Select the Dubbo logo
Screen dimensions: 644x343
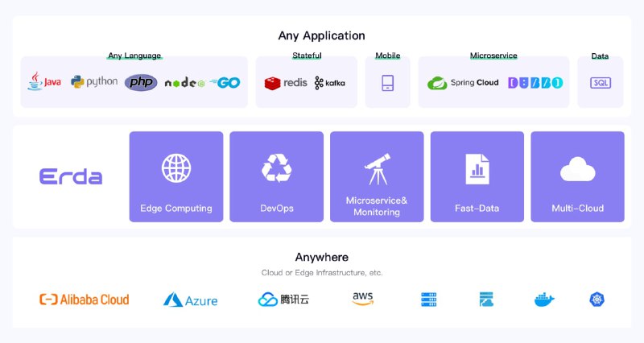pyautogui.click(x=535, y=83)
